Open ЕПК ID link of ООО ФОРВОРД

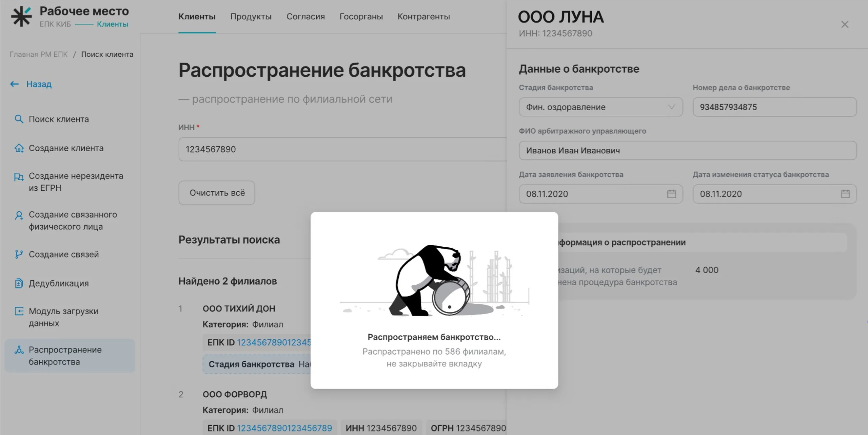pos(284,428)
